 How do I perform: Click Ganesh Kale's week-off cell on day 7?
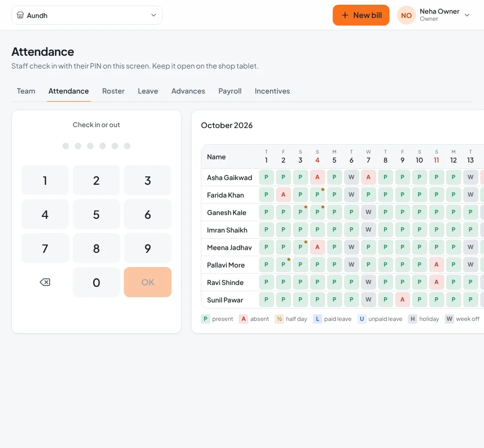coord(368,212)
